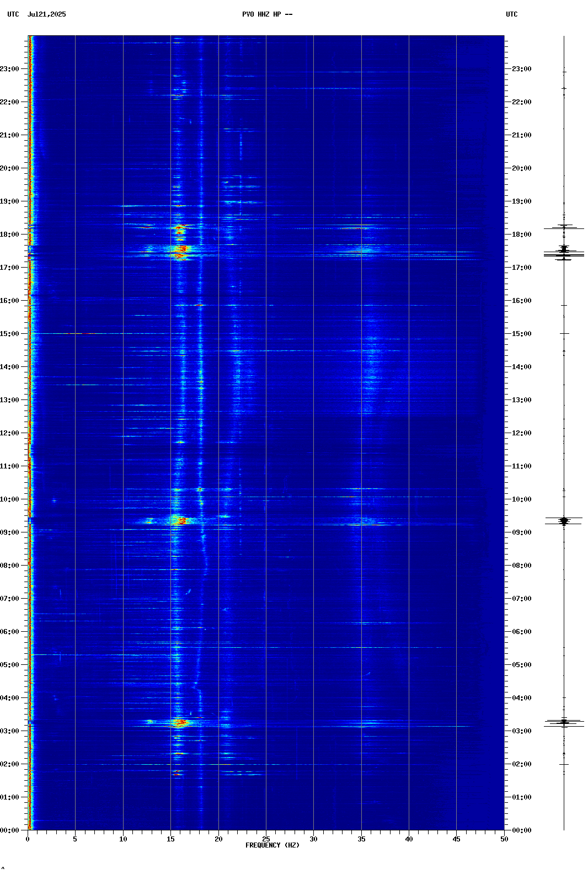Click the '0' frequency axis tick label
588x874 pixels.
pyautogui.click(x=28, y=839)
